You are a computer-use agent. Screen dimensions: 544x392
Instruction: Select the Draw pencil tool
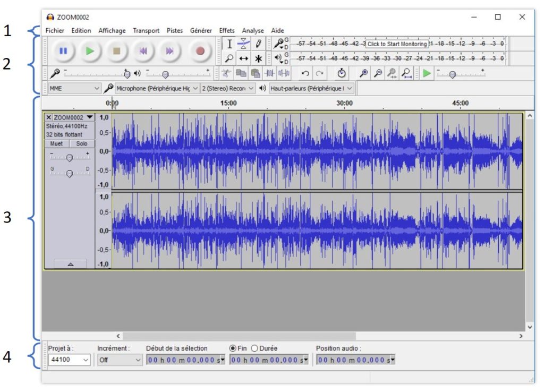259,44
